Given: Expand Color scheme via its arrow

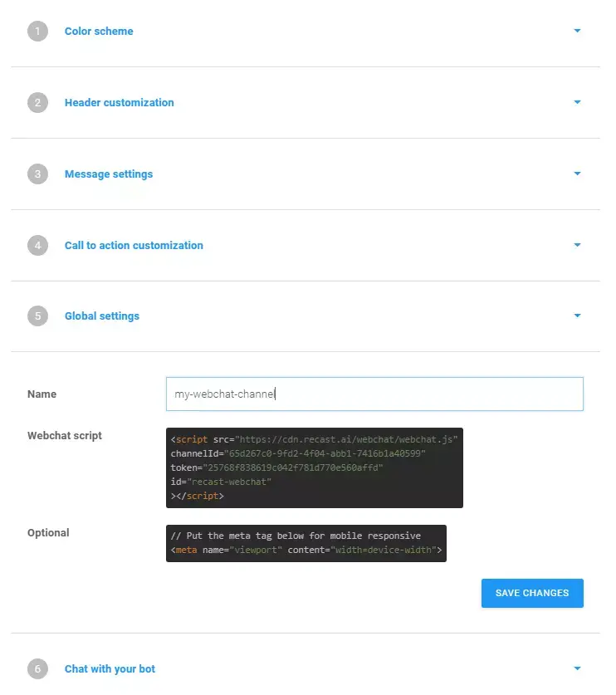Looking at the screenshot, I should coord(577,31).
